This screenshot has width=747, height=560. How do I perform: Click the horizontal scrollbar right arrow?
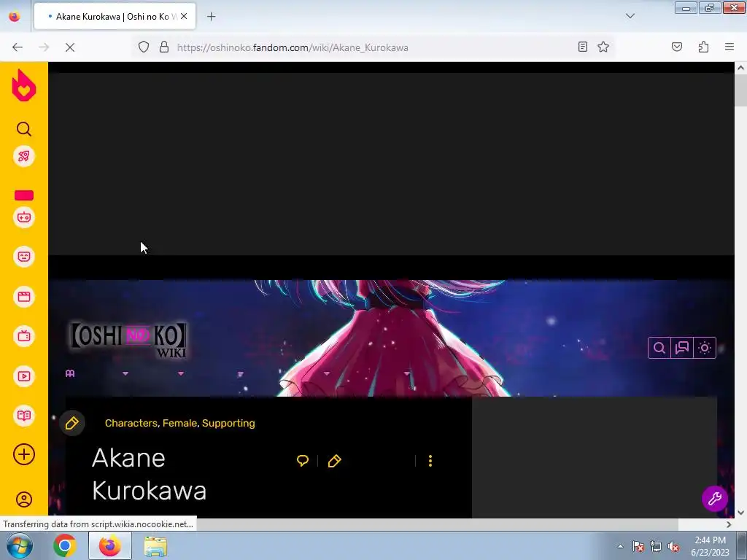point(729,524)
